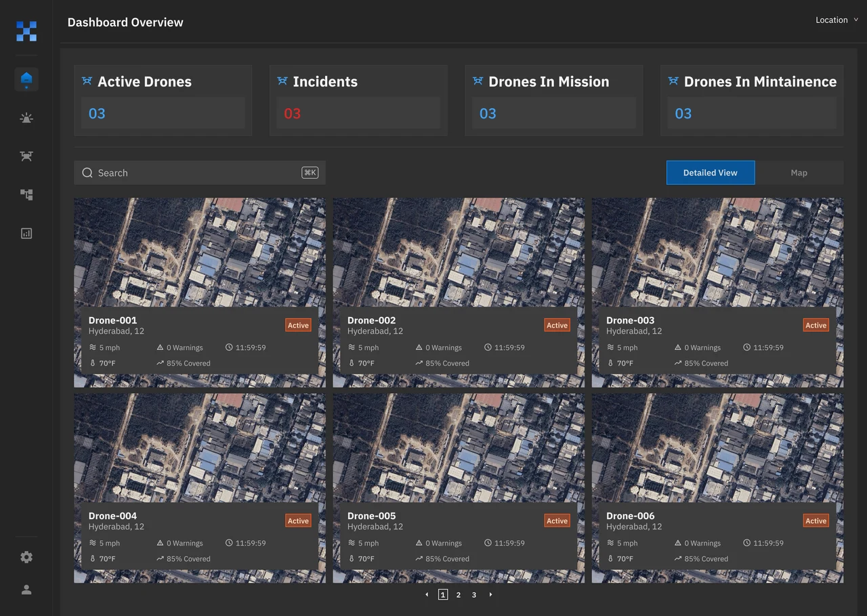Click drone icon on Active Drones card
The image size is (867, 616).
(87, 81)
